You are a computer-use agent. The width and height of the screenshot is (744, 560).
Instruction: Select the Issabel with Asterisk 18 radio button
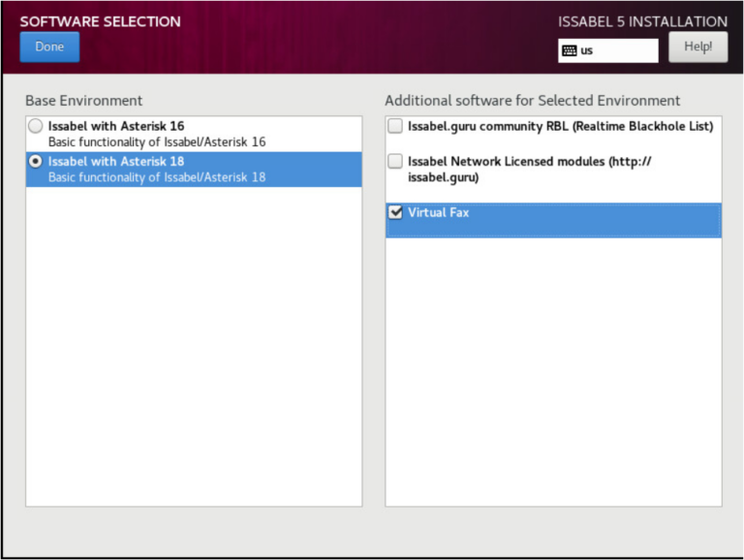point(36,162)
